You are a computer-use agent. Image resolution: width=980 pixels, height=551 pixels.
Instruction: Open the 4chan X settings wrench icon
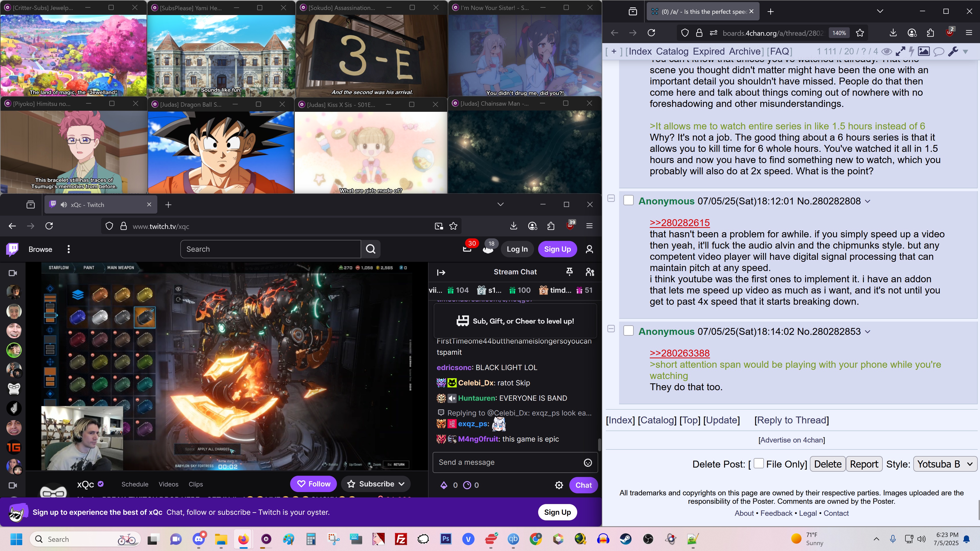(x=953, y=51)
